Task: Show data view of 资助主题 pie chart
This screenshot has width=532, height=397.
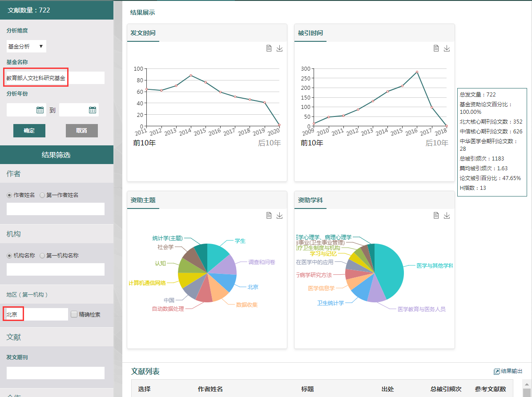Action: (x=269, y=216)
